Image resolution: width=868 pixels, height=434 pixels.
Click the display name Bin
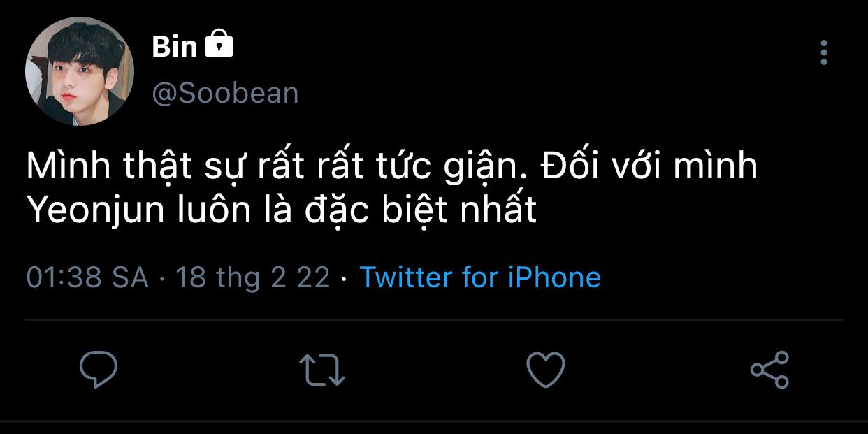[x=175, y=47]
